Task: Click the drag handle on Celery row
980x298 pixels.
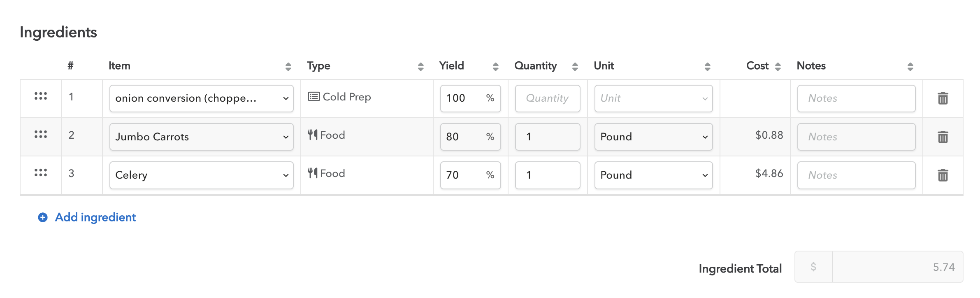Action: click(x=40, y=173)
